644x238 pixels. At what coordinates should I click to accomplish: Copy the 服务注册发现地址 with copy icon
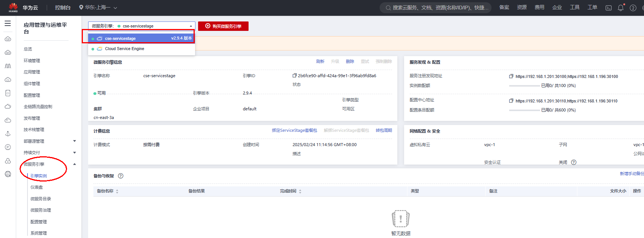[x=511, y=76]
